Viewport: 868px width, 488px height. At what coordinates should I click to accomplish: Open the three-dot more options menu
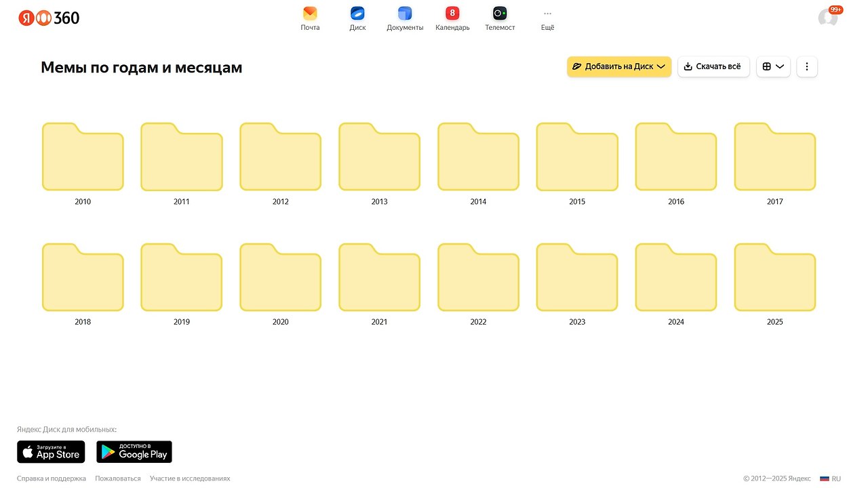coord(807,66)
